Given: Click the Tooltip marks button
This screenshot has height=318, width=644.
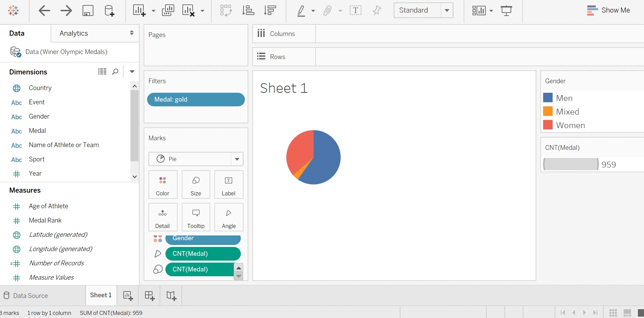Looking at the screenshot, I should [196, 217].
